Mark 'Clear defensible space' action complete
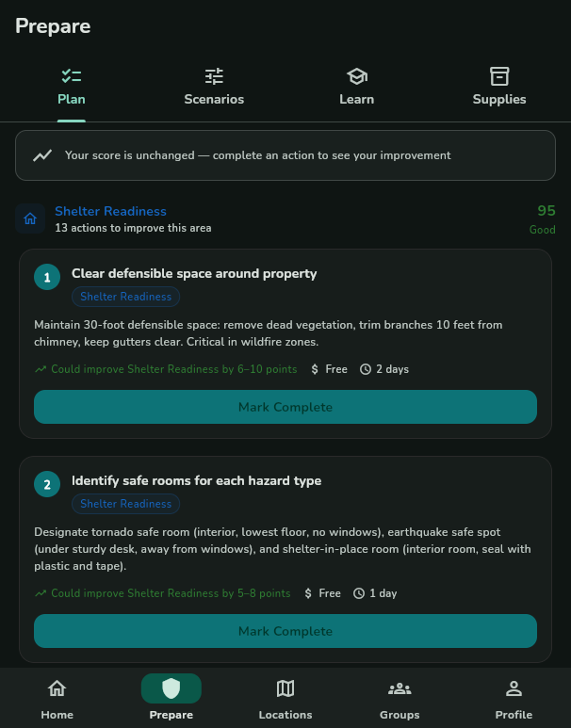This screenshot has height=728, width=571. point(285,407)
